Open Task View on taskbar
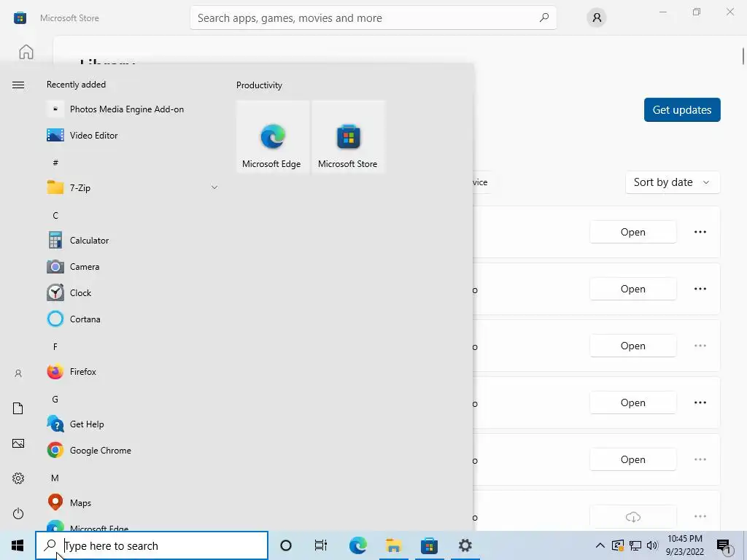747x560 pixels. pyautogui.click(x=321, y=545)
